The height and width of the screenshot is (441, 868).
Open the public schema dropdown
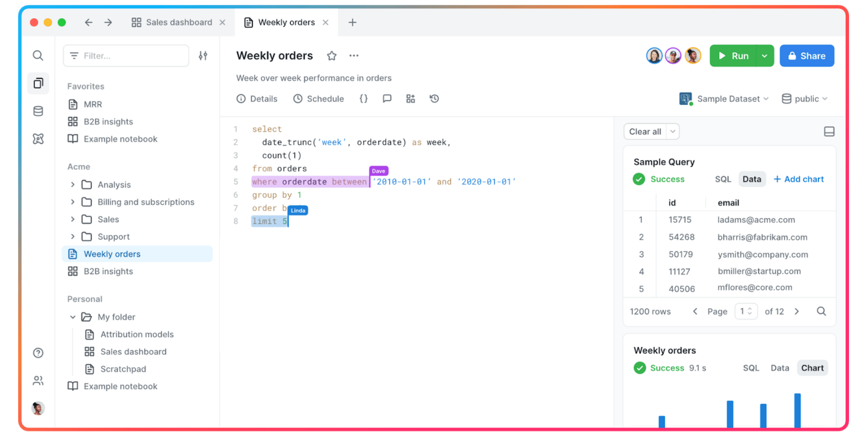coord(804,99)
